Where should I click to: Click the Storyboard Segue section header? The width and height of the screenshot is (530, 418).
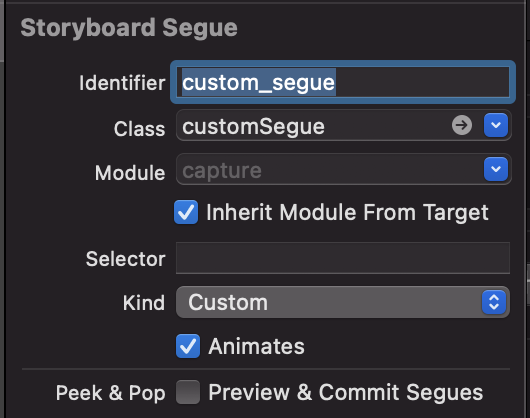point(129,28)
